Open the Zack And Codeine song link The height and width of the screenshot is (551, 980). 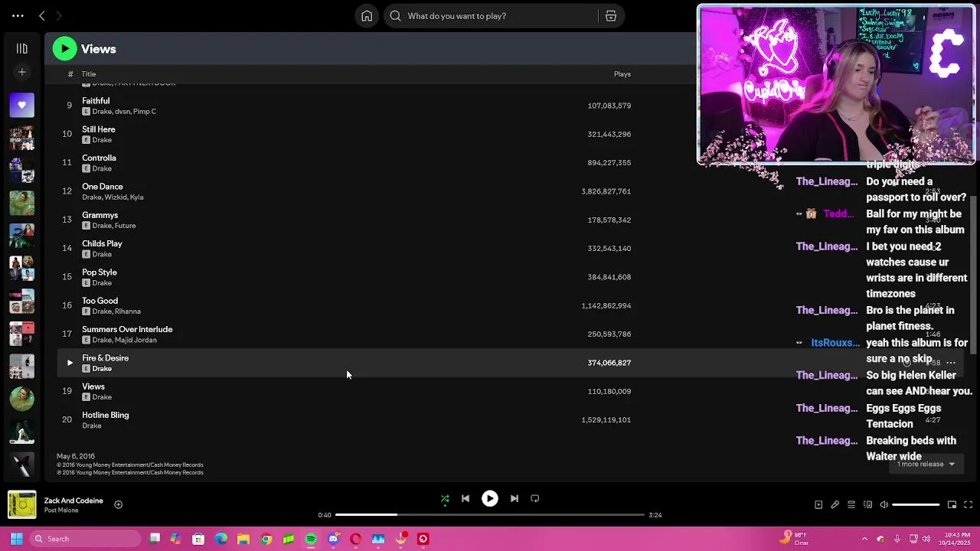coord(73,500)
